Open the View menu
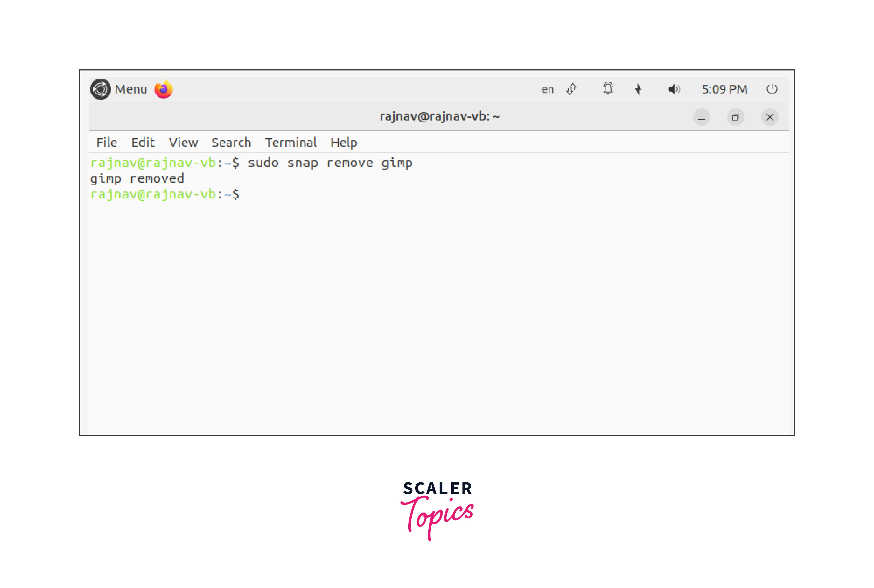The width and height of the screenshot is (874, 588). 183,142
